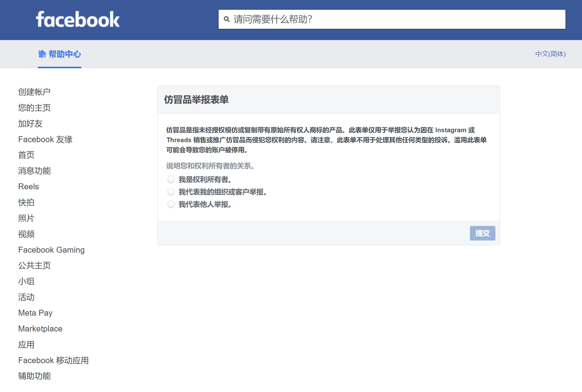Go to 加好友 help topic
The width and height of the screenshot is (582, 392).
[x=30, y=124]
